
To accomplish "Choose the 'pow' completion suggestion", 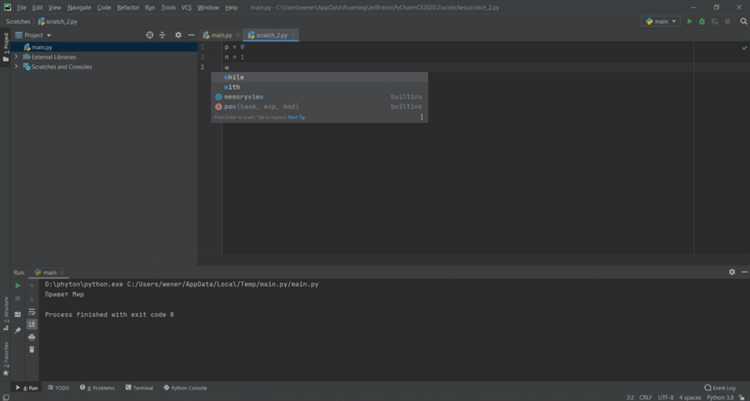I will point(319,107).
